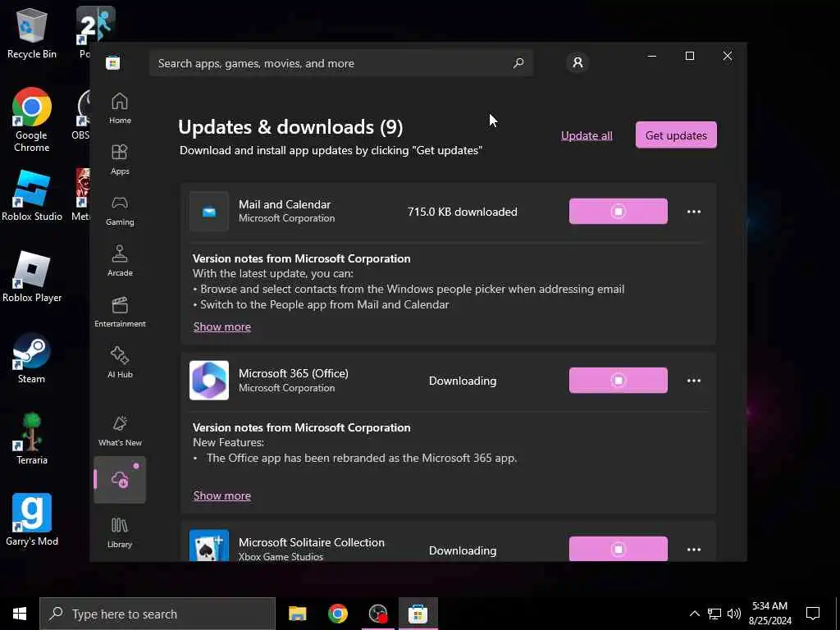Click the taskbar clock showing 5:34 AM
The height and width of the screenshot is (630, 840).
point(769,614)
